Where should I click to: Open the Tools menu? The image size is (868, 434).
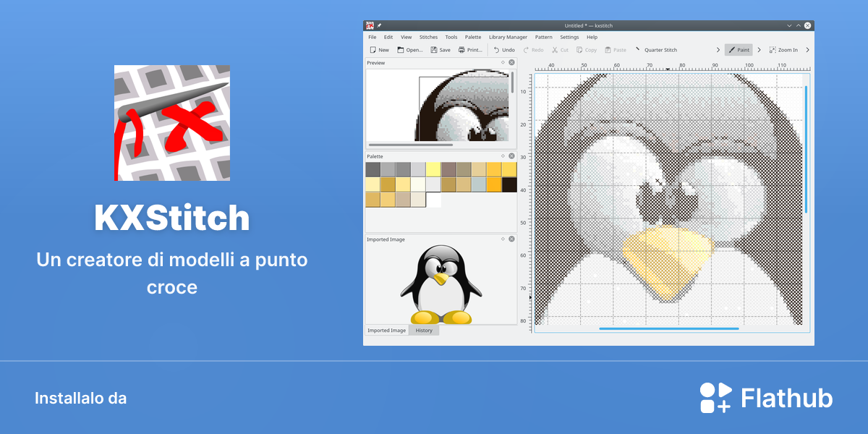click(x=451, y=37)
